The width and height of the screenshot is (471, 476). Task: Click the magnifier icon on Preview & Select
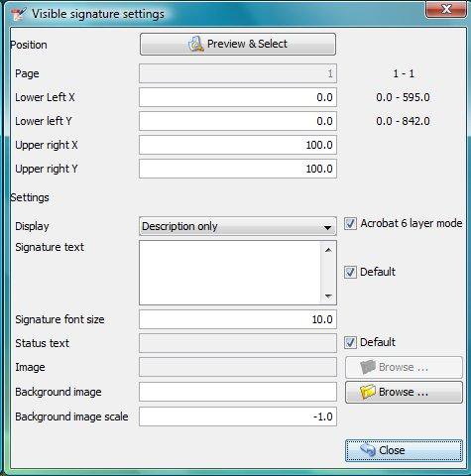click(195, 44)
